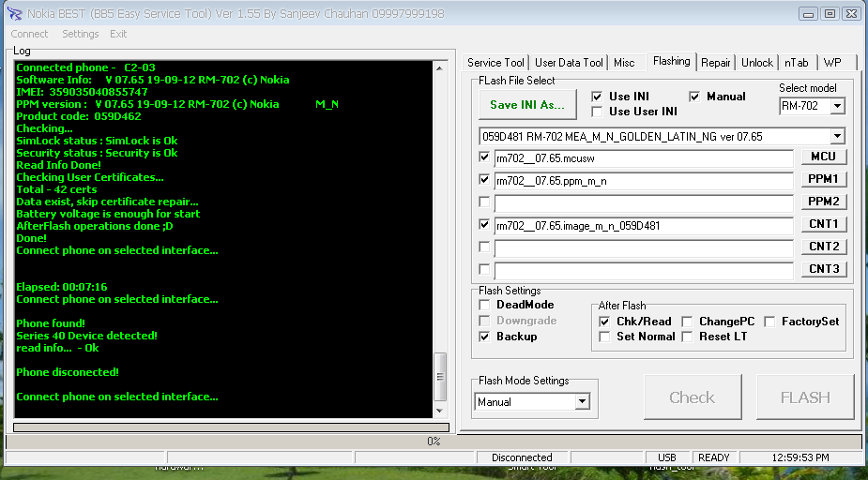Enable the DeadMode checkbox
This screenshot has height=480, width=868.
tap(484, 305)
